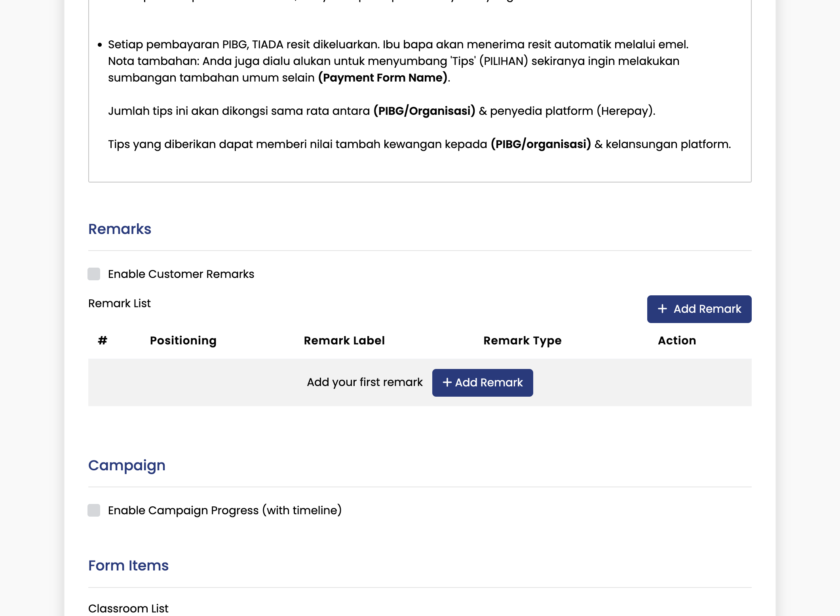Click the 'Setiap pembayaran PIBG' bullet line
840x616 pixels.
[398, 44]
